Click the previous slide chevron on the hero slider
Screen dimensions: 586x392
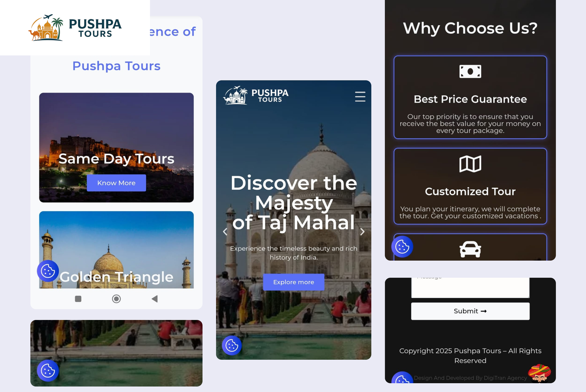coord(225,232)
